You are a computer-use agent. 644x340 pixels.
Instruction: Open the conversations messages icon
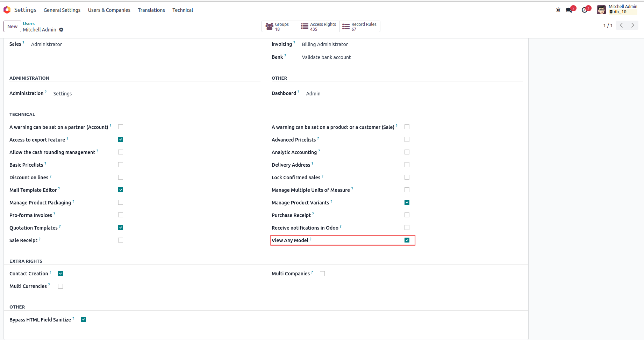(569, 10)
